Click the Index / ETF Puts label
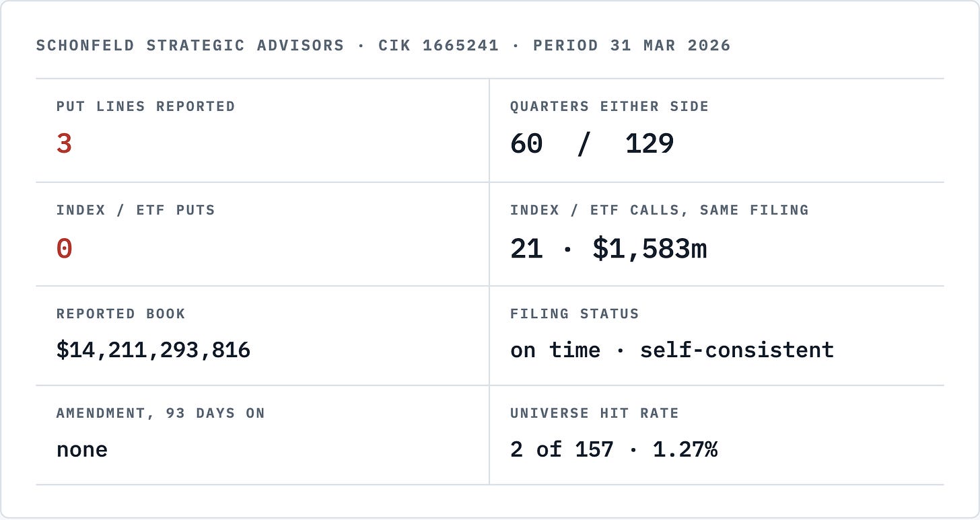 136,210
